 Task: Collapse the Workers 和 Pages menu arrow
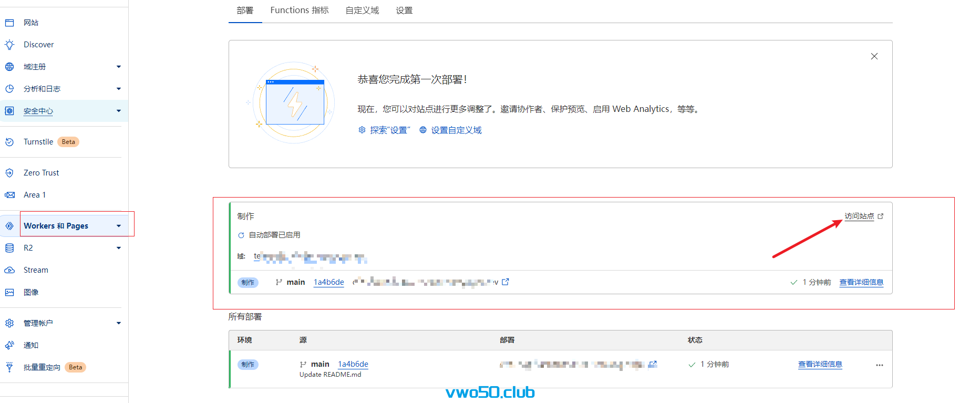[119, 226]
